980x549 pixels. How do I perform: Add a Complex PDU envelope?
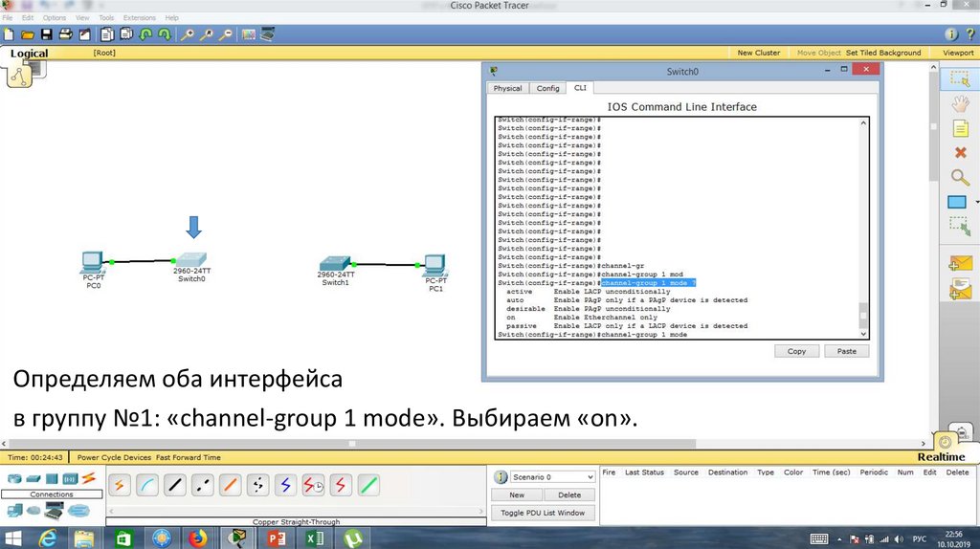(960, 289)
